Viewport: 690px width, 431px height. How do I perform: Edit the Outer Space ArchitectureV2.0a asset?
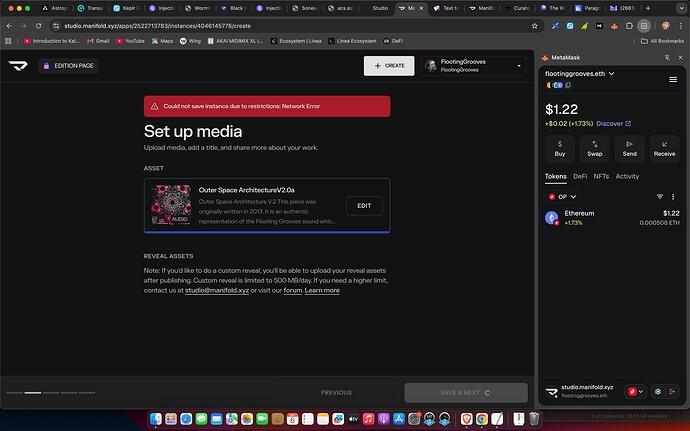(364, 206)
